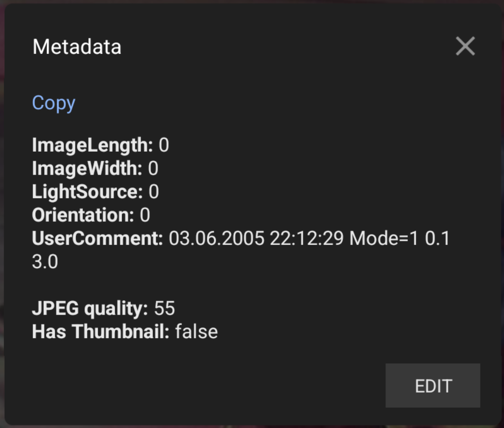Screen dimensions: 504x428
Task: Click the ImageWidth label
Action: pos(87,169)
